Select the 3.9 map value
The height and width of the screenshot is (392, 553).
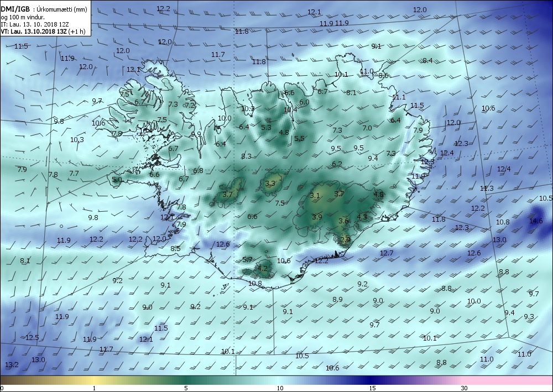click(317, 217)
